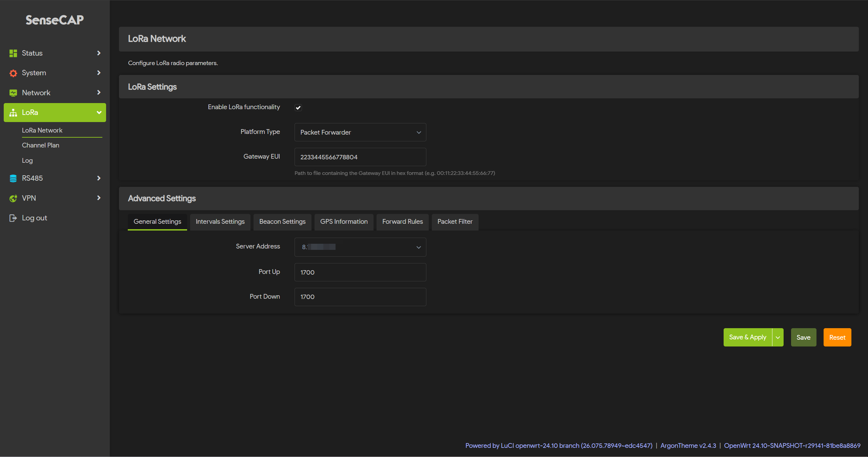Image resolution: width=868 pixels, height=457 pixels.
Task: Collapse the LoRa menu chevron
Action: pyautogui.click(x=99, y=113)
